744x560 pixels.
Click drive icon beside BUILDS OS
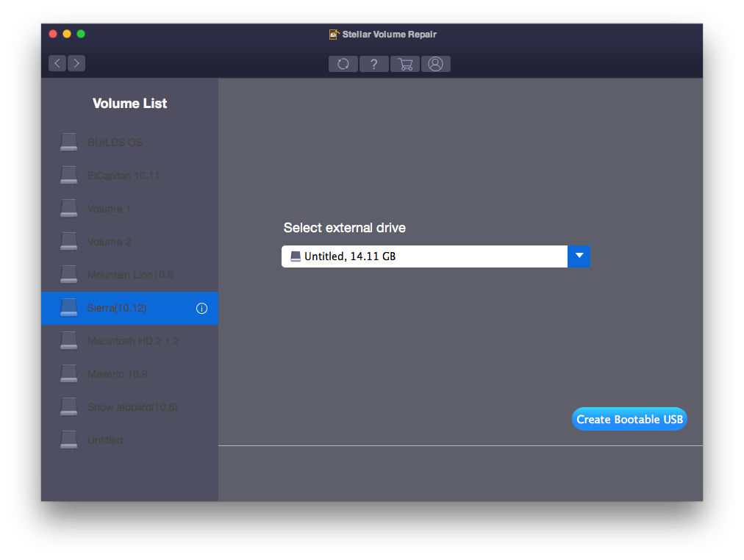(69, 143)
